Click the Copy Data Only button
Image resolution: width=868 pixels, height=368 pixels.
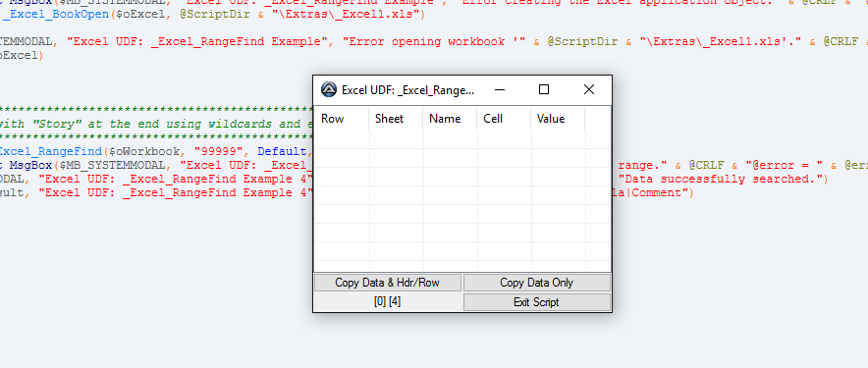[x=536, y=283]
